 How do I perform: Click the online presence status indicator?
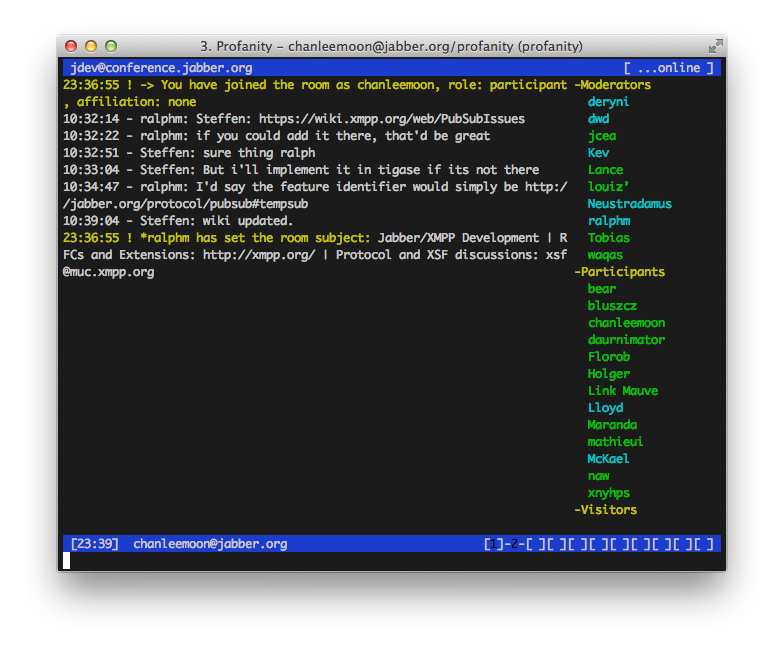668,68
